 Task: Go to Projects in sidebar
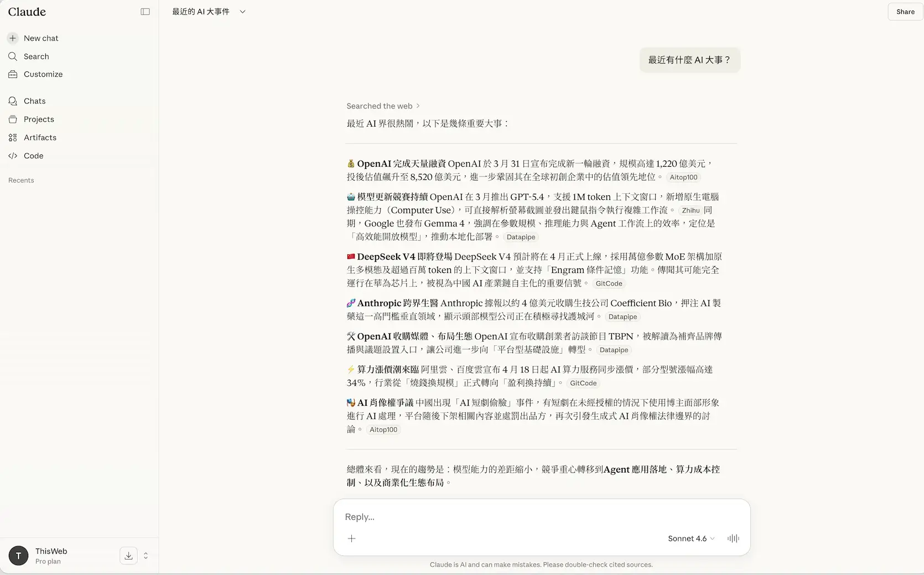pyautogui.click(x=39, y=120)
